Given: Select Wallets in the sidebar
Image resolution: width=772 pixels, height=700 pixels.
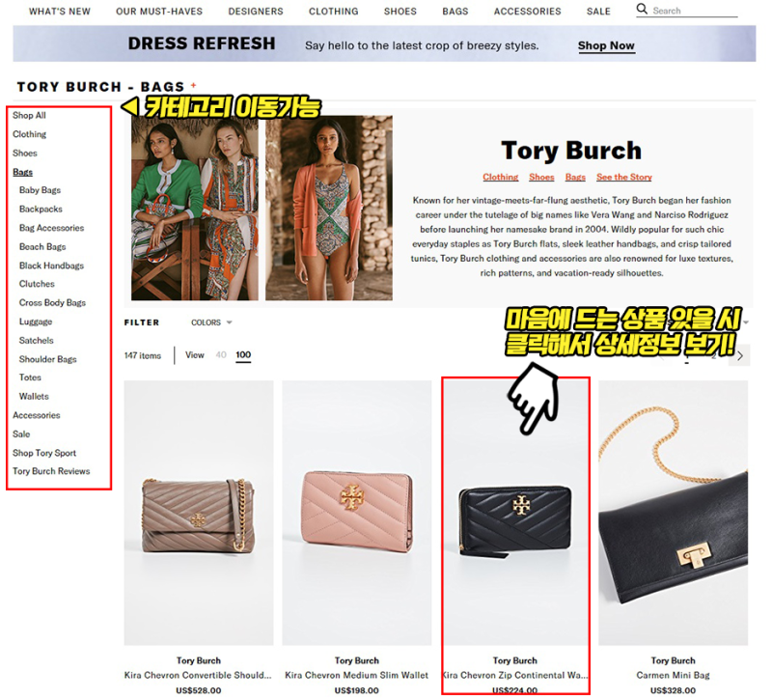Looking at the screenshot, I should pyautogui.click(x=34, y=396).
